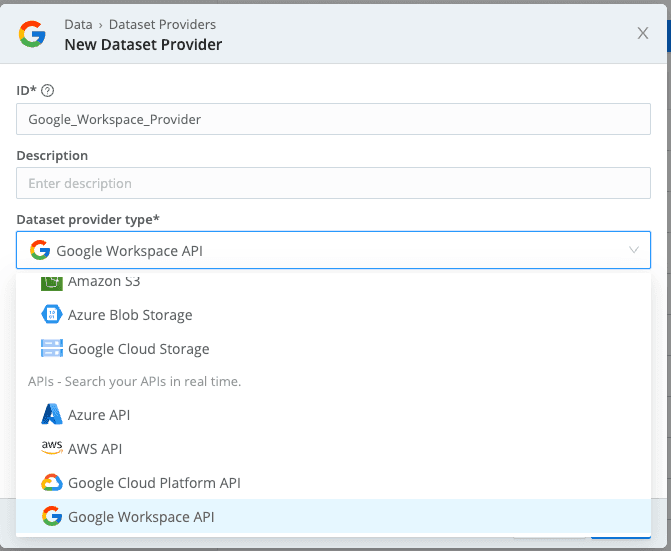Pick the Azure Blob Storage text label
This screenshot has height=551, width=671.
[x=130, y=315]
